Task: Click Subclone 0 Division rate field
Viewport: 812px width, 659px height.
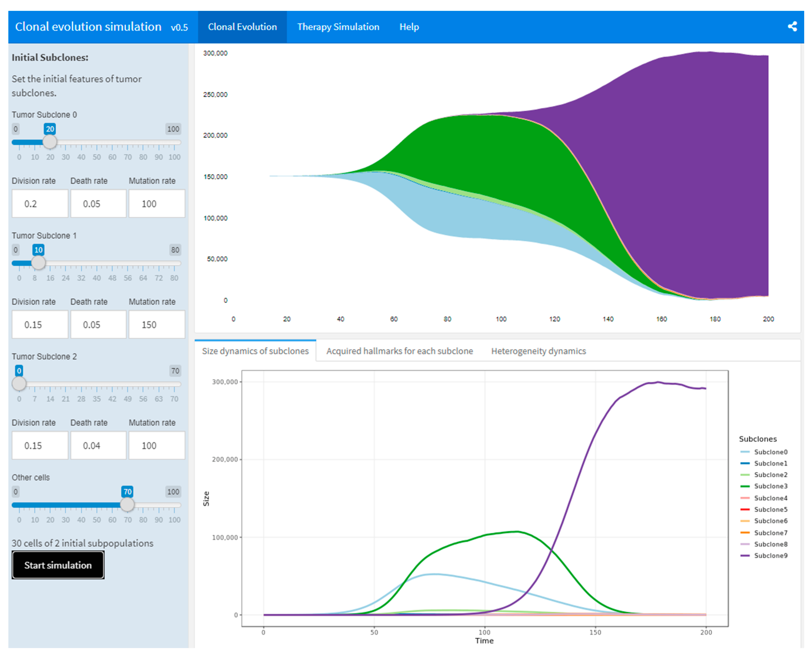Action: 40,204
